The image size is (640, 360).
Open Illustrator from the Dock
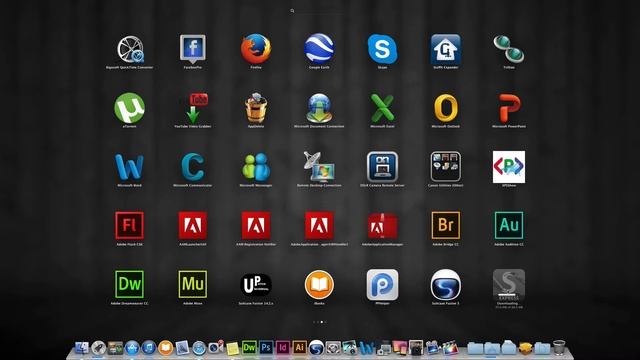pos(299,348)
